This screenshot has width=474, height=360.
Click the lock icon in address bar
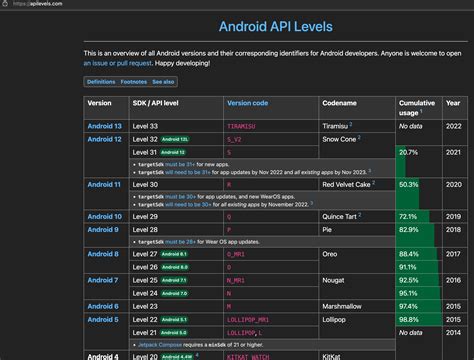coord(5,3)
